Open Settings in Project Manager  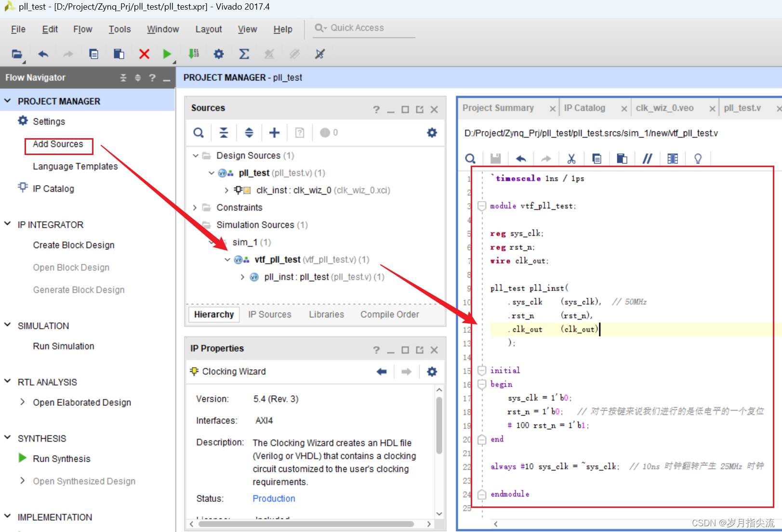[x=49, y=121]
